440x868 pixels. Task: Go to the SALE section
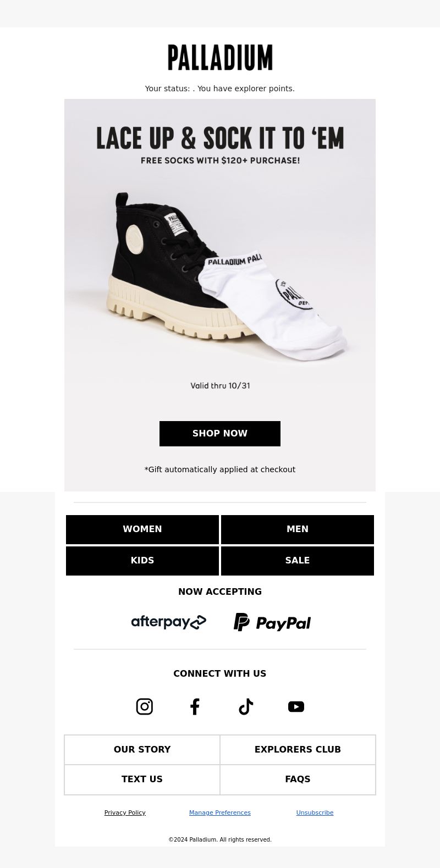[298, 561]
